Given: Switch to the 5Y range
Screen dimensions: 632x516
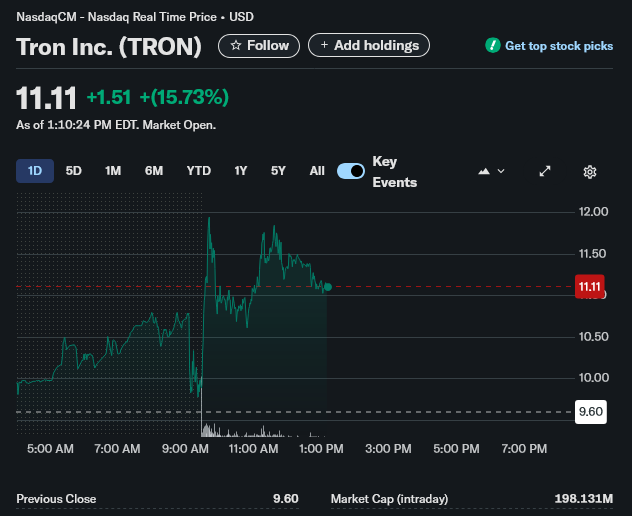Looking at the screenshot, I should click(278, 171).
